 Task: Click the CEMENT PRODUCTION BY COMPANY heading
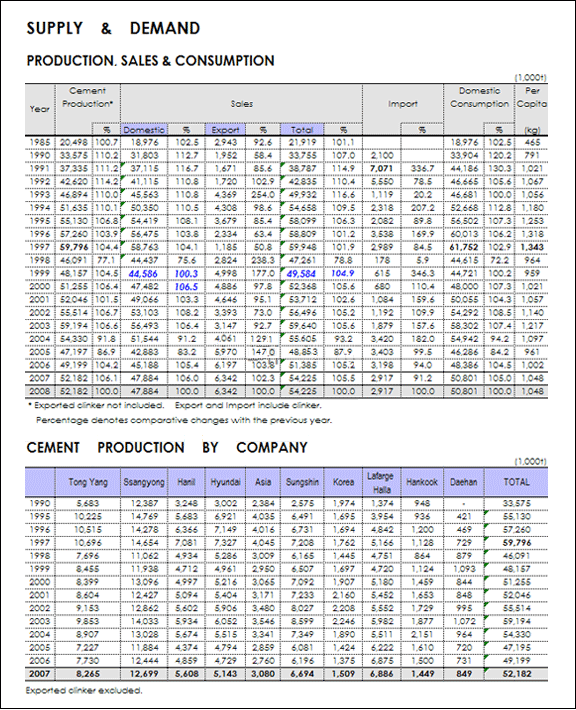click(167, 447)
